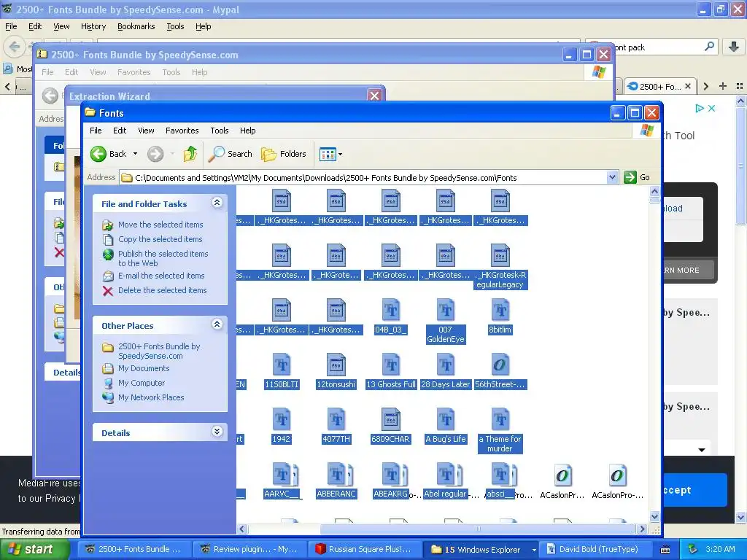Select the 1150BLTI font file
The width and height of the screenshot is (747, 560).
(282, 371)
